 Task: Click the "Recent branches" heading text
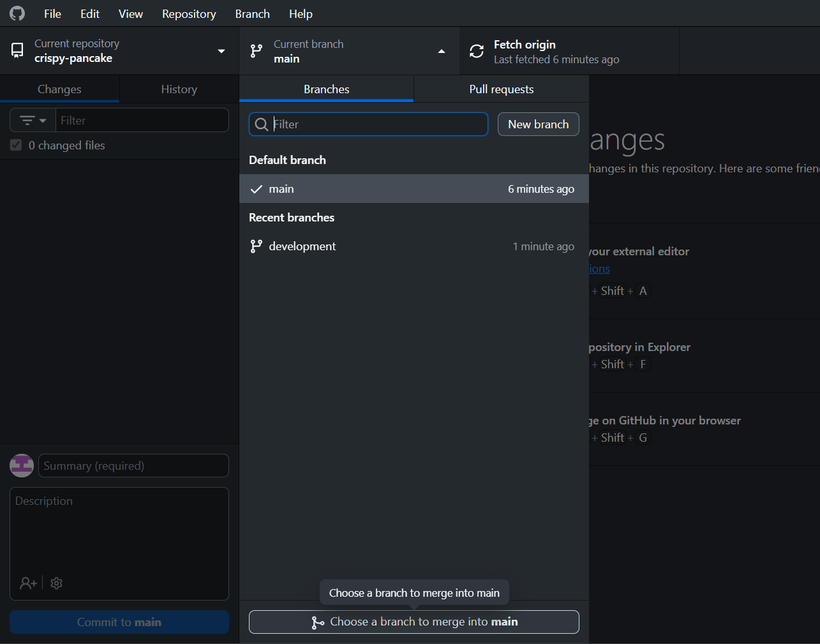[x=292, y=218]
